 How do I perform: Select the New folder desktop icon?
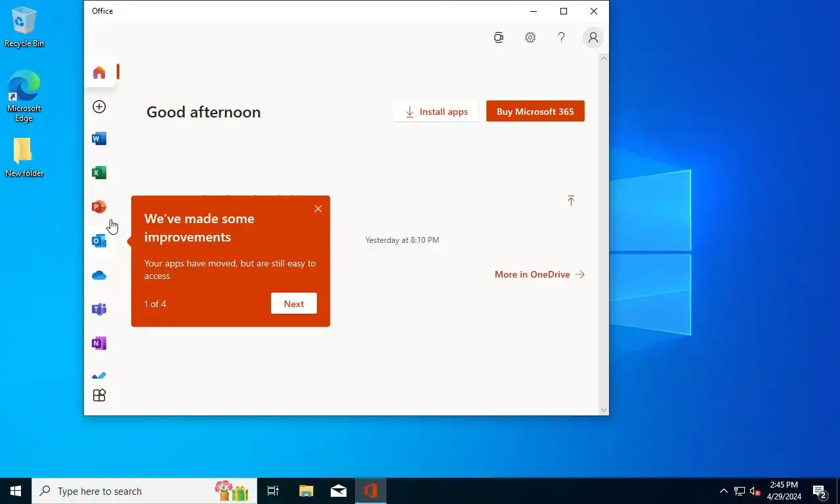(24, 157)
